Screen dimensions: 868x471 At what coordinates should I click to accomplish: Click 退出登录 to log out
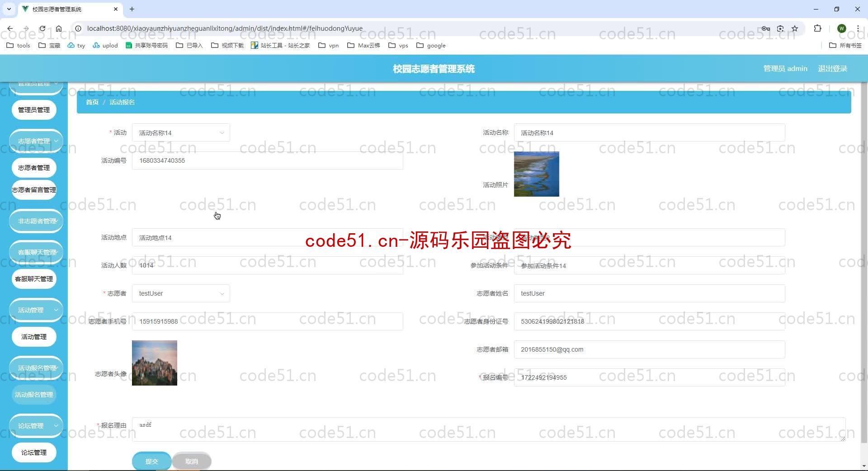tap(832, 69)
